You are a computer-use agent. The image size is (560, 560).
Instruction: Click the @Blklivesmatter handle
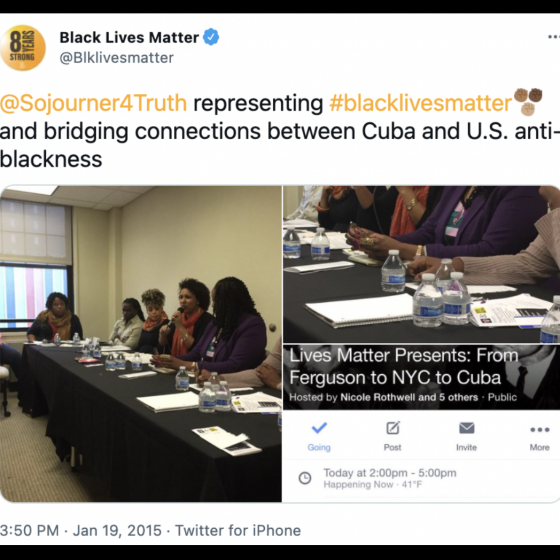point(116,58)
